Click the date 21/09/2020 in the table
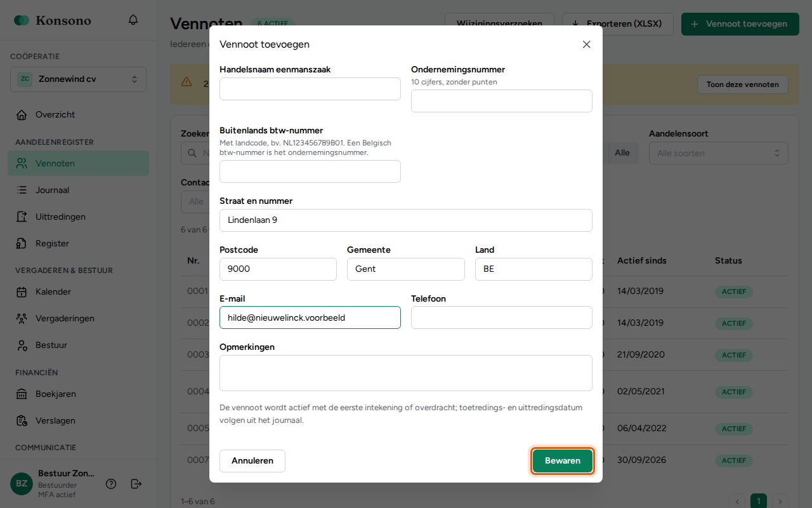 pyautogui.click(x=640, y=355)
